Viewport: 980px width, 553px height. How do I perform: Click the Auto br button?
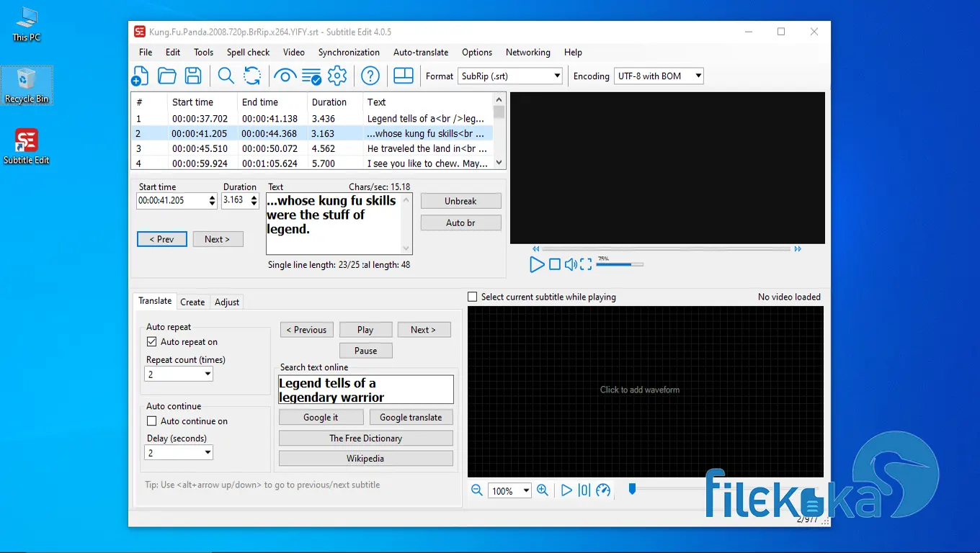coord(460,223)
